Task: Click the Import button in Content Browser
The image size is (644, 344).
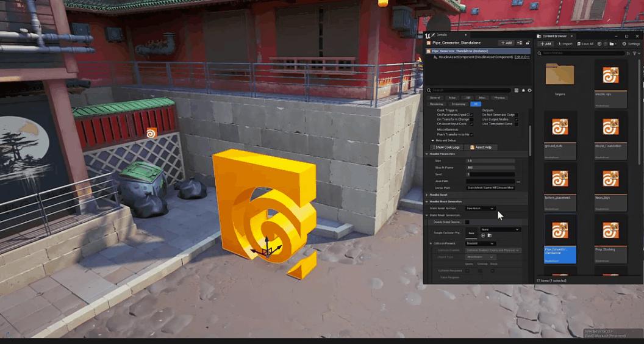Action: (565, 44)
